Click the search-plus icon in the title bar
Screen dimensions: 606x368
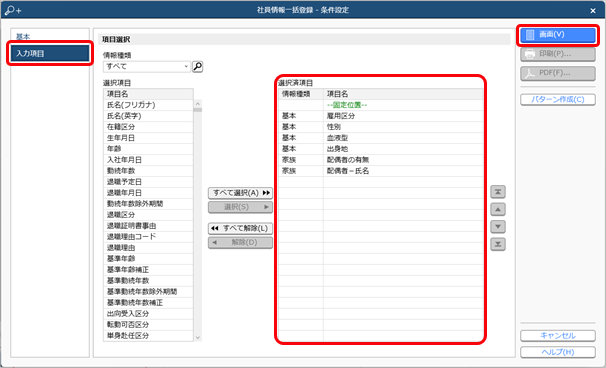[13, 10]
